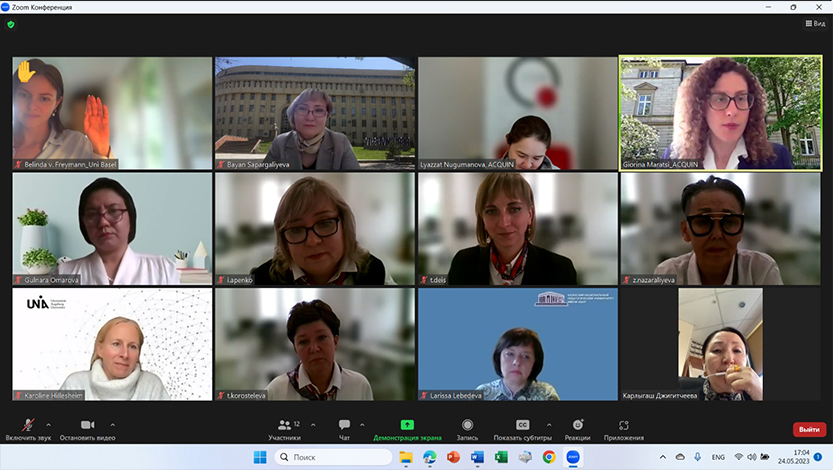This screenshot has width=833, height=470.
Task: Open Реакции reactions menu
Action: pyautogui.click(x=577, y=426)
